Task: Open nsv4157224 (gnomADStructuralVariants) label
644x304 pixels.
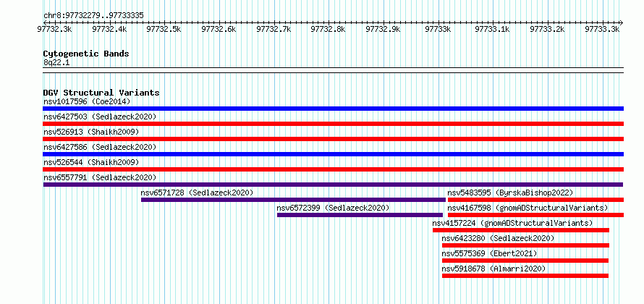Action: click(512, 223)
